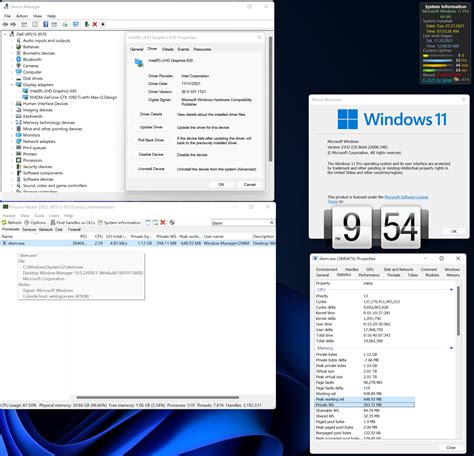Expand Monitors node
Screen dimensions: 474x456
12,135
